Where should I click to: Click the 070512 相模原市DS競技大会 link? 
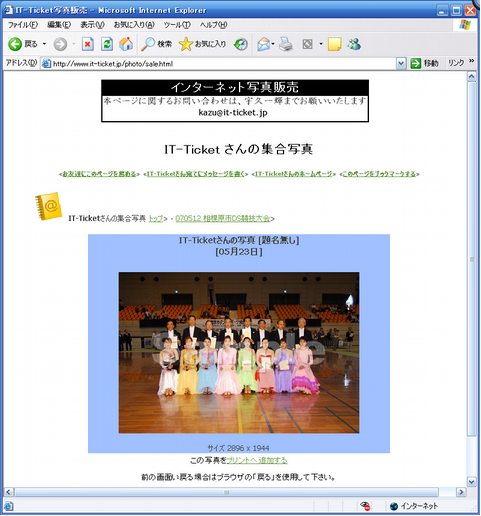click(222, 218)
